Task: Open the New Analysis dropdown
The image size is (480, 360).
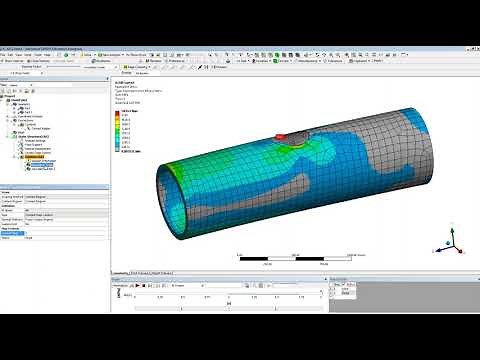Action: [111, 55]
